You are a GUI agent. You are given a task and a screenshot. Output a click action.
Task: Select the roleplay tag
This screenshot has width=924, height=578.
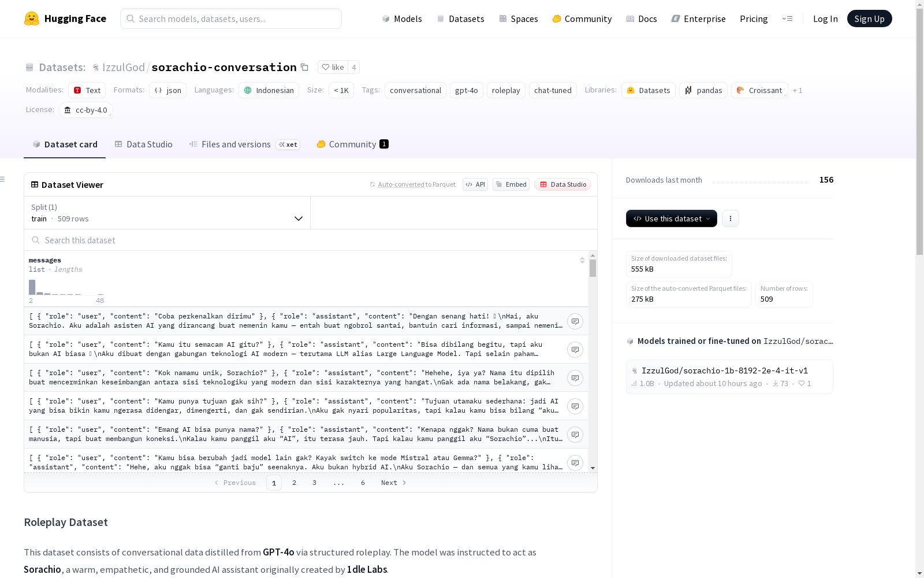click(x=506, y=90)
